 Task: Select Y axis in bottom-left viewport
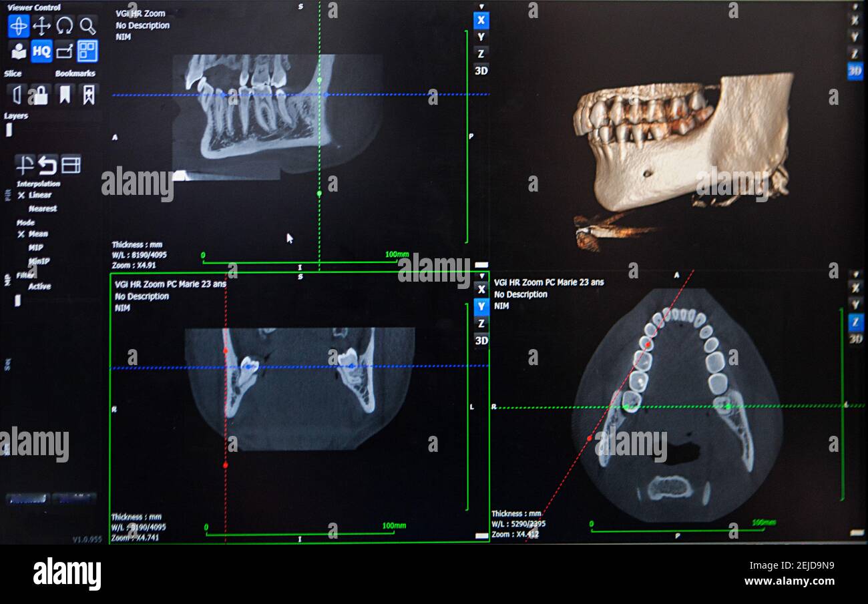[481, 307]
